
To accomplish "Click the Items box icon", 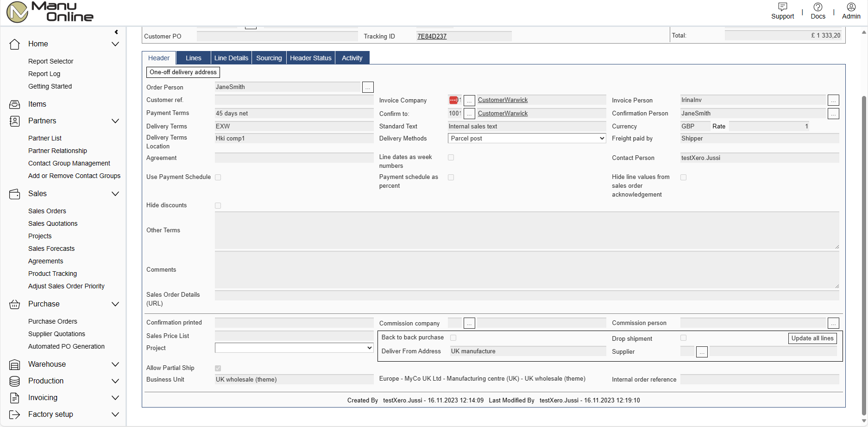I will (15, 104).
